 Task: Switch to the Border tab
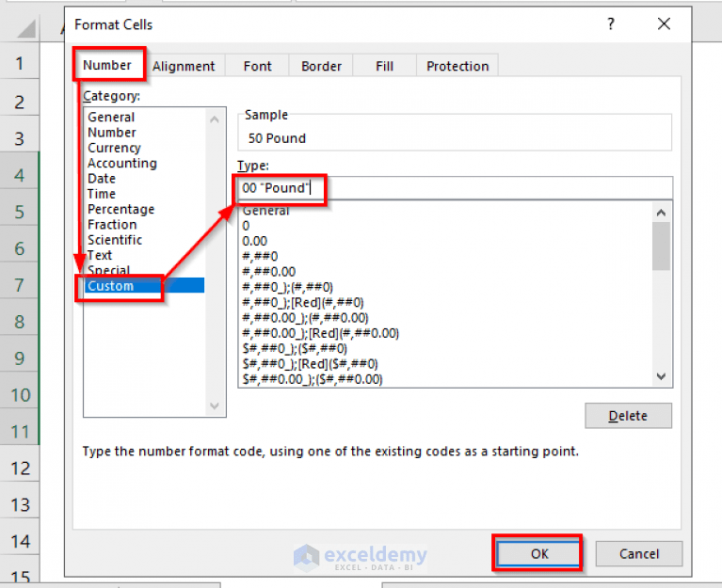tap(321, 66)
